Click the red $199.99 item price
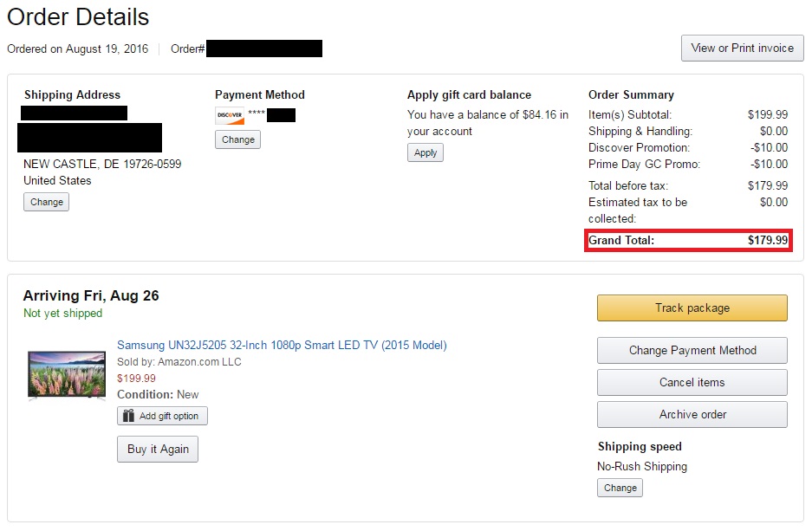The image size is (812, 531). [x=136, y=378]
